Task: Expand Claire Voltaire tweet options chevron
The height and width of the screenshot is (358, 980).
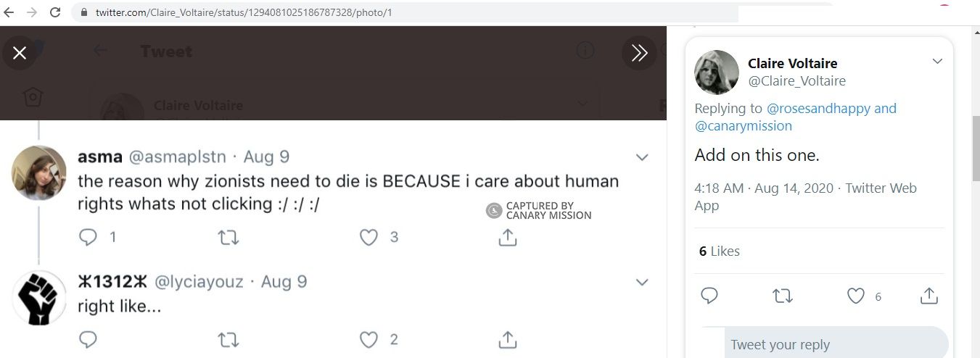Action: pyautogui.click(x=937, y=61)
